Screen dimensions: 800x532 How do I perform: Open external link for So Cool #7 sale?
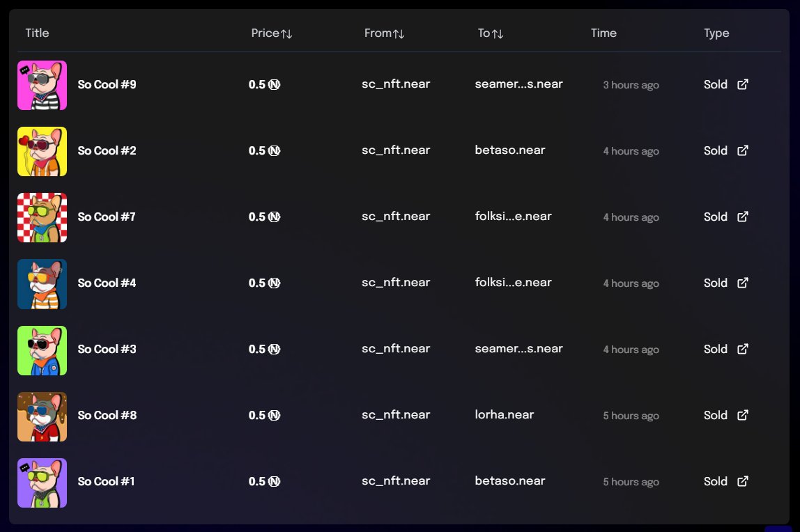click(742, 217)
